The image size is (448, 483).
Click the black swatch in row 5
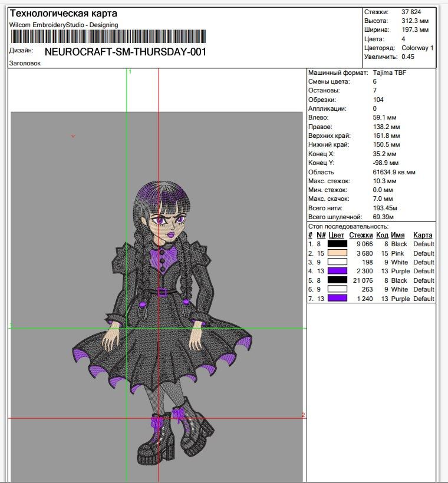point(337,280)
